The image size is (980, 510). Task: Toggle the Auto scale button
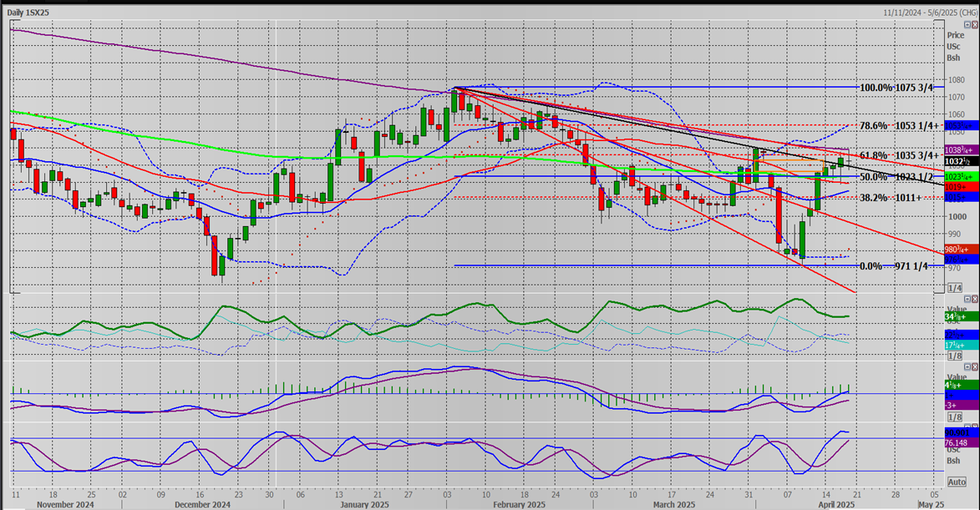click(x=956, y=482)
